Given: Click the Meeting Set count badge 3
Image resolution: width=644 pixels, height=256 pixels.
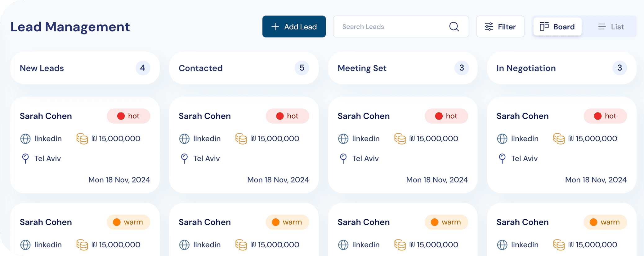Looking at the screenshot, I should pyautogui.click(x=461, y=68).
